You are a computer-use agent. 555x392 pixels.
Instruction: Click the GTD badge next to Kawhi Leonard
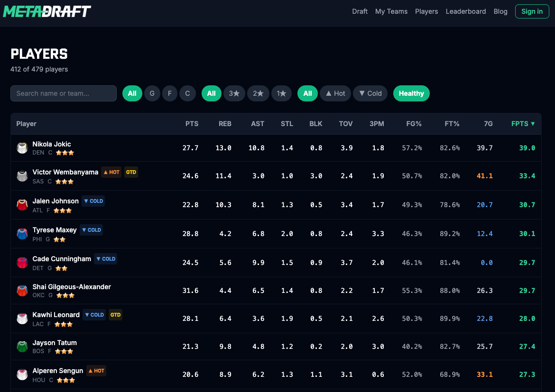[x=115, y=315]
